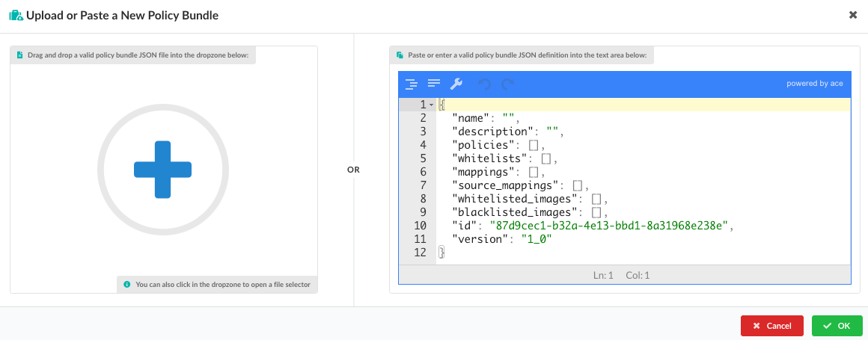Click the compact JSON icon in editor toolbar
868x340 pixels.
point(433,84)
